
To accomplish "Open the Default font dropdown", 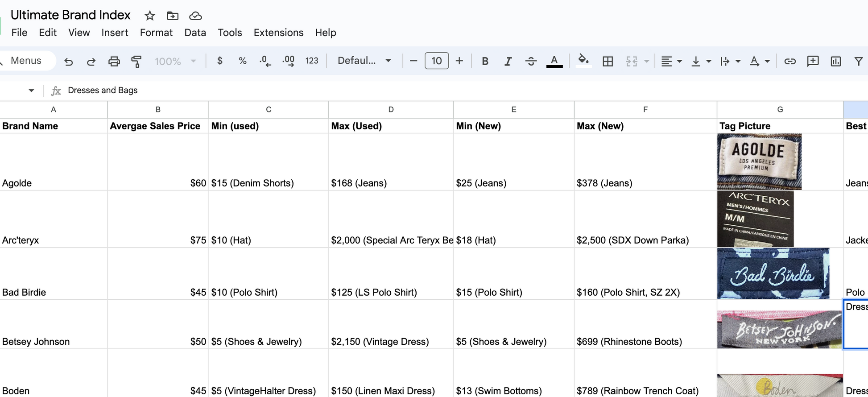I will tap(364, 61).
